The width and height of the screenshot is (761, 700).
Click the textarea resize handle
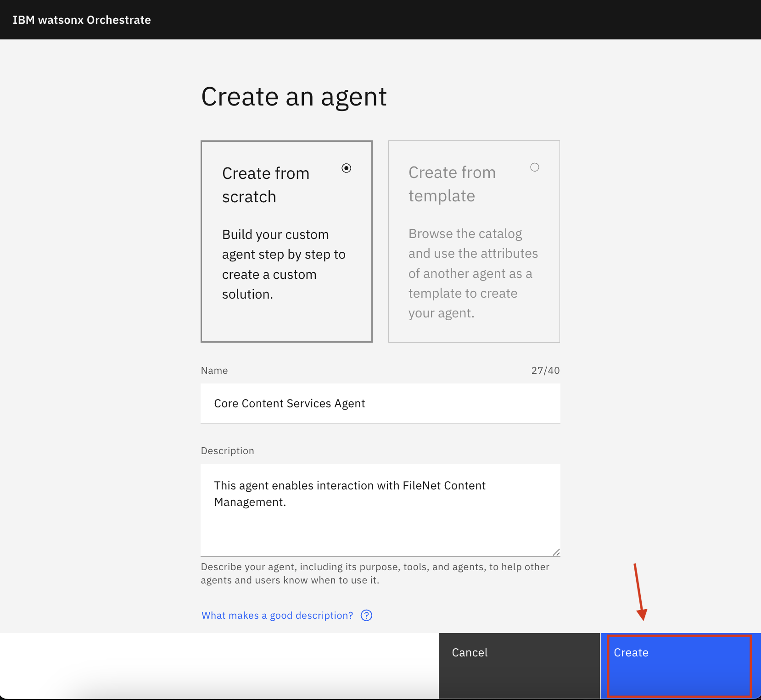tap(556, 551)
